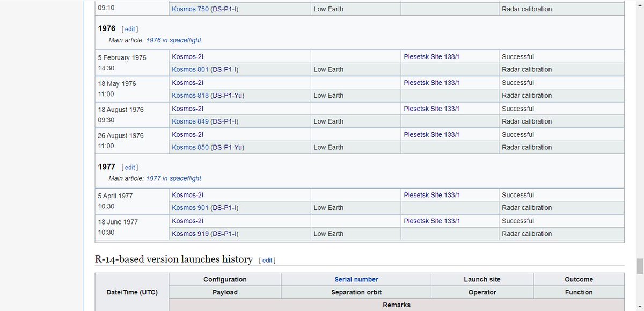Open Plesetsk Site 133/1 for 18 August 1976
Screen dimensions: 644x311
point(431,109)
